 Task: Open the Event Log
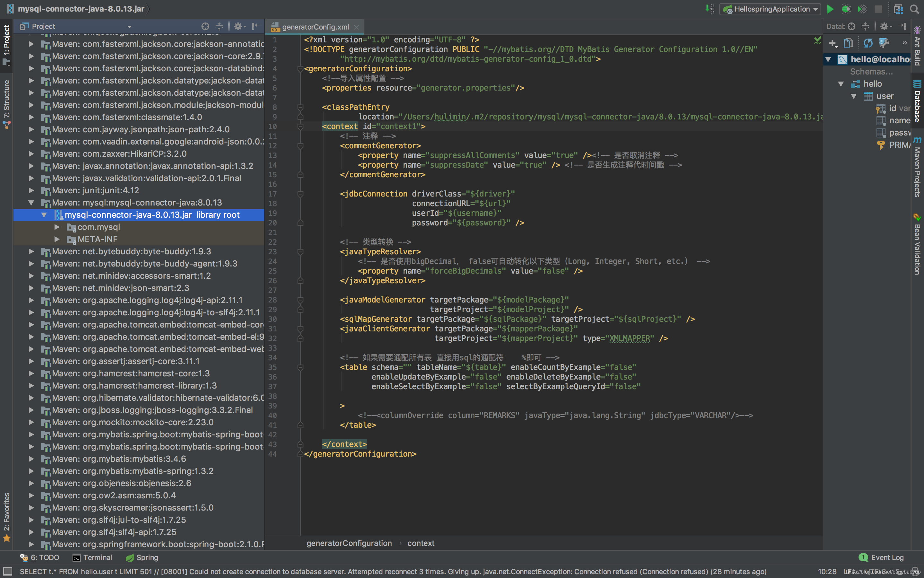881,557
